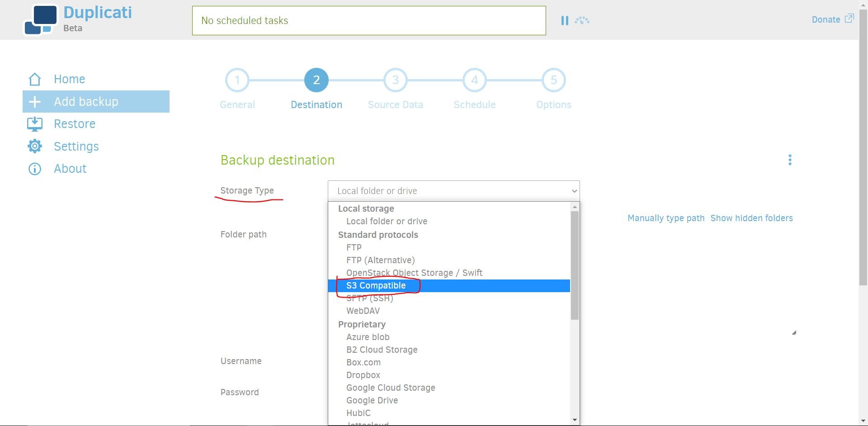Open the Home menu item

coord(69,79)
